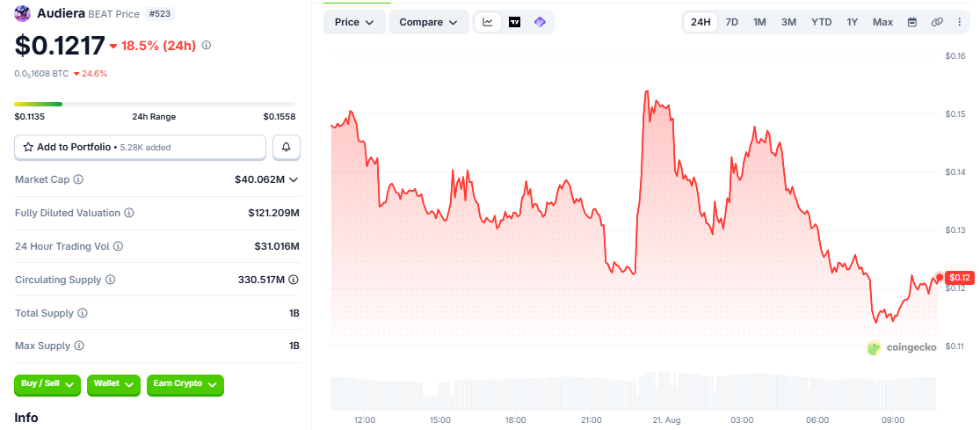Open the calendar date range picker
Viewport: 980px width, 430px height.
[x=911, y=22]
